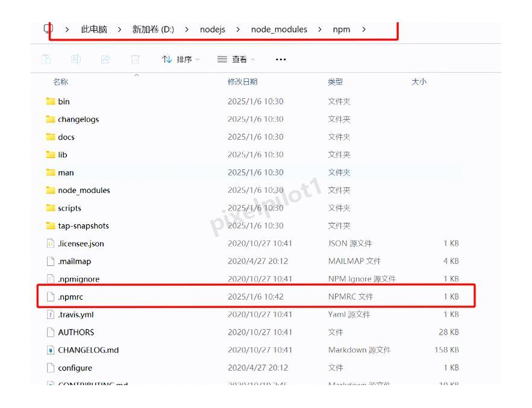Click the .licensee.json file name
Viewport: 532px width, 408px height.
81,243
